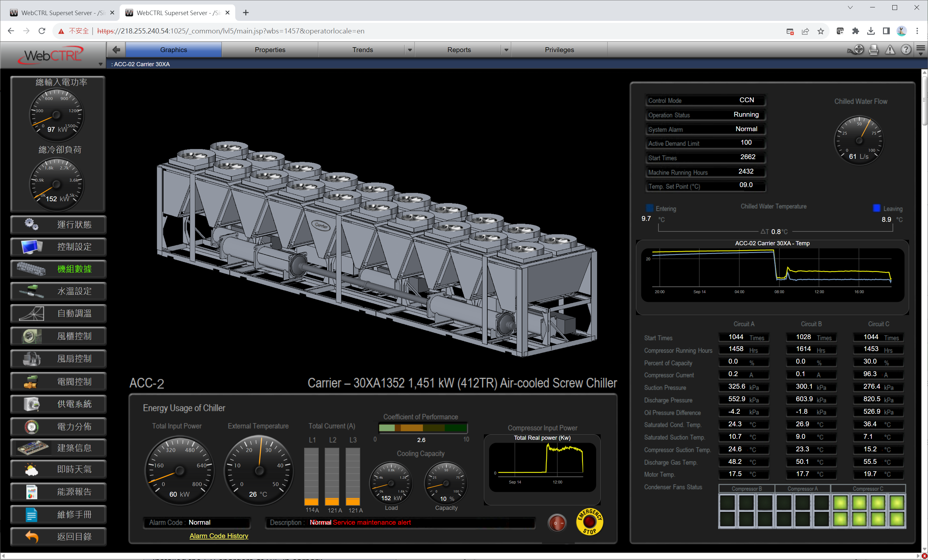Bookmark this page with the star icon

point(821,31)
